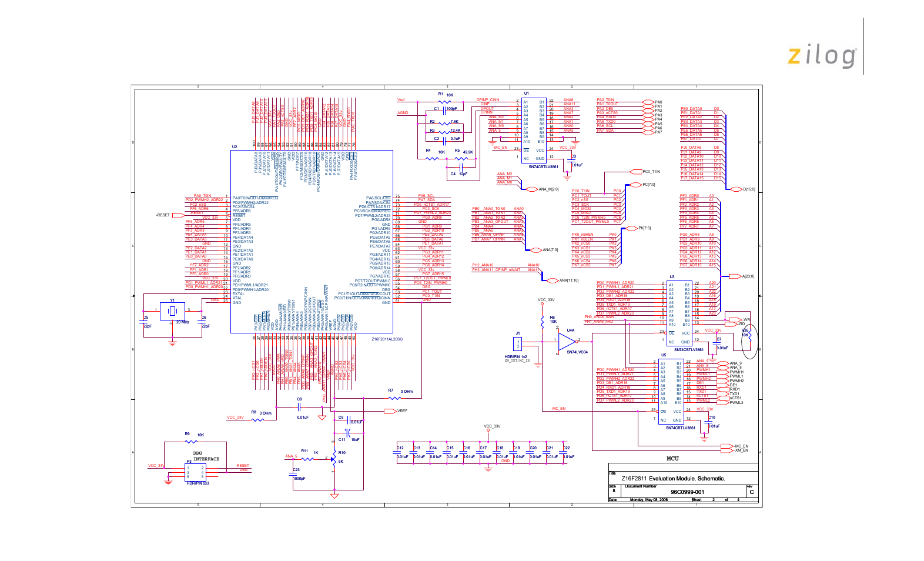The image size is (924, 561).
Task: Select the PA6_SCL net label at pin 75
Action: point(426,196)
